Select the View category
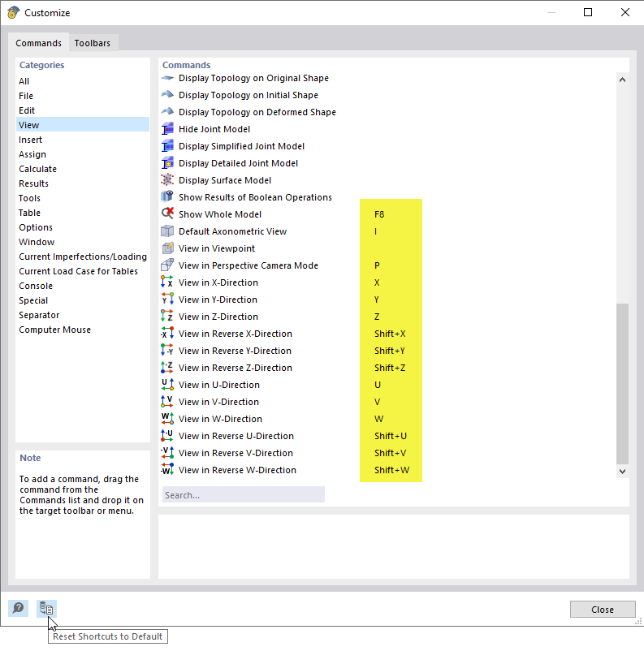Screen dimensions: 644x651 [x=83, y=124]
